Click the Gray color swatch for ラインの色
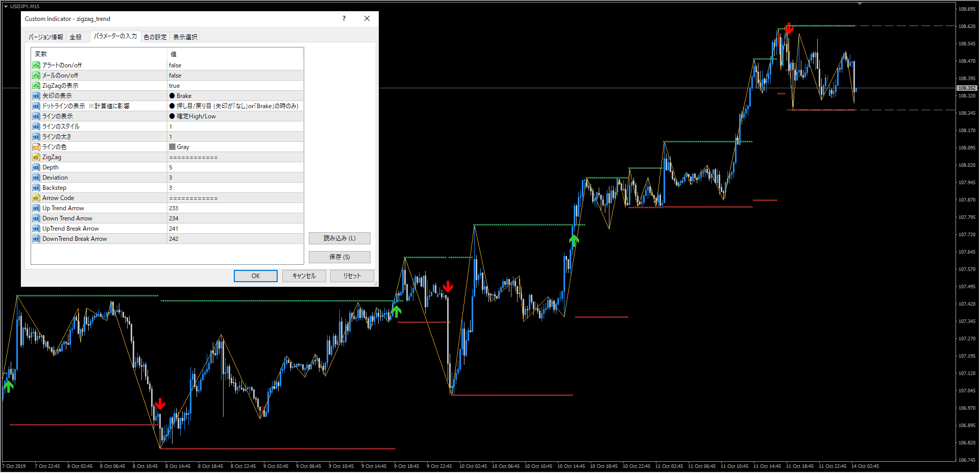Image resolution: width=980 pixels, height=473 pixels. [x=172, y=147]
